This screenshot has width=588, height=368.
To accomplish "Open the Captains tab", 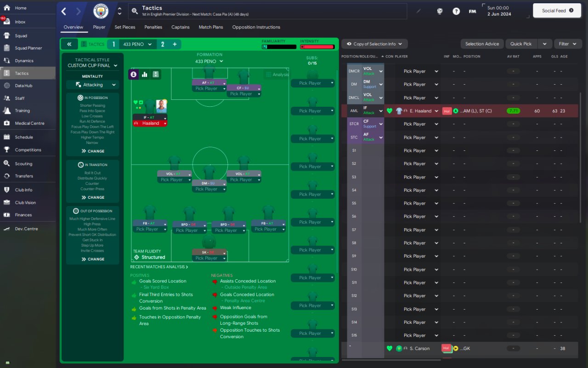I will (x=181, y=27).
